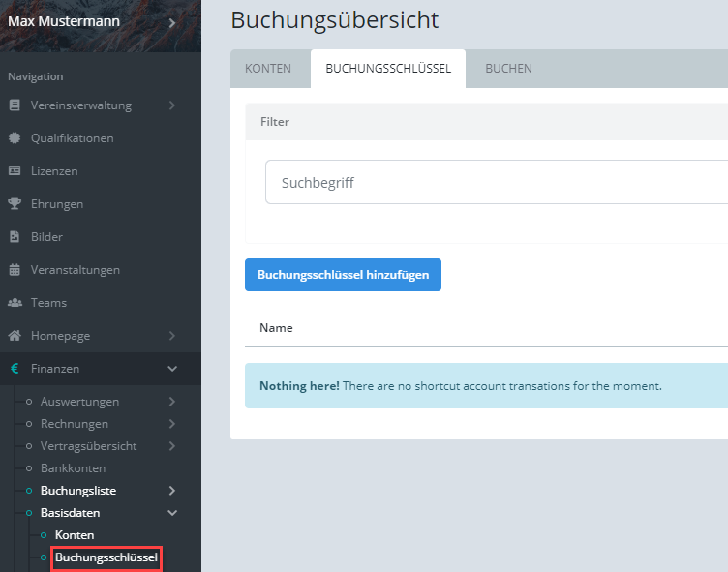This screenshot has width=728, height=572.
Task: Open Veranstaltungen in the sidebar
Action: [76, 270]
